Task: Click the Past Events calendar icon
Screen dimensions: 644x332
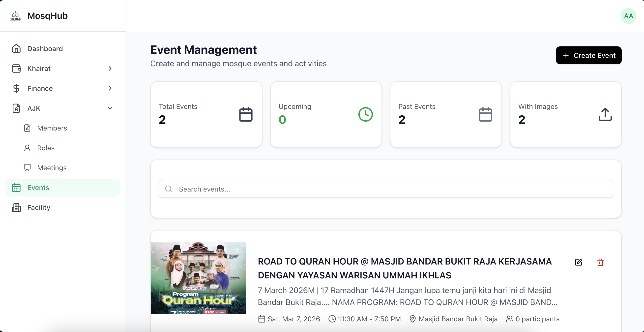Action: [485, 114]
